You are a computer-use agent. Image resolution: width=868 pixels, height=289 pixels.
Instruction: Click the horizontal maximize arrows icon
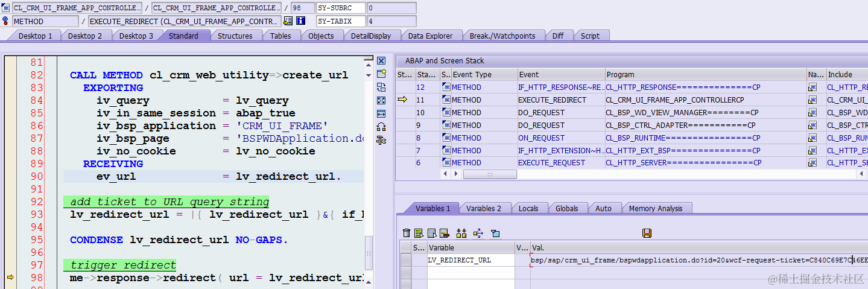coord(381,113)
